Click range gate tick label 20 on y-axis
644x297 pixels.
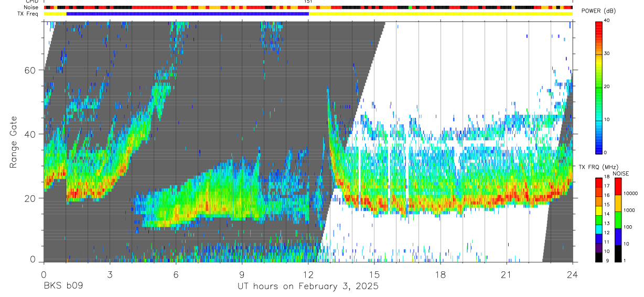point(30,198)
